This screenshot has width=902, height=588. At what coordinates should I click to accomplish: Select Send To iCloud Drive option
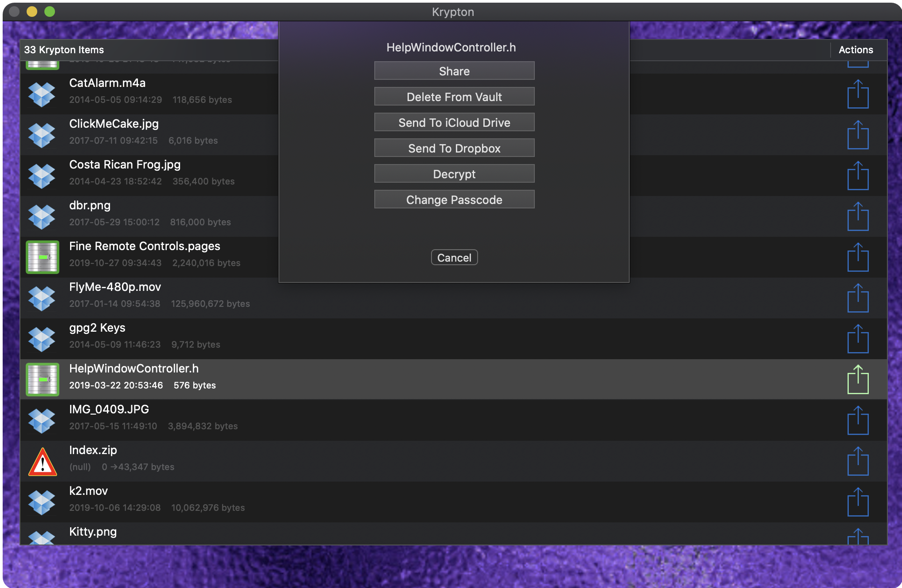pyautogui.click(x=454, y=122)
